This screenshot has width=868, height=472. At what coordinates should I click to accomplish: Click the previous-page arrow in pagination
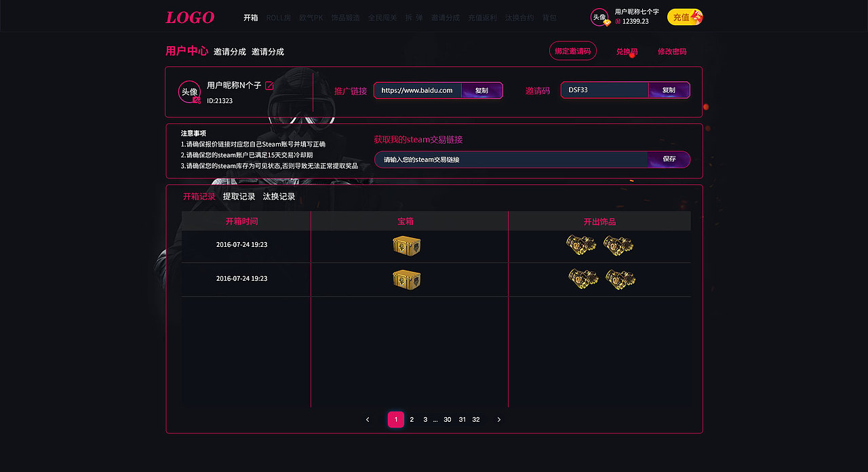(x=368, y=419)
